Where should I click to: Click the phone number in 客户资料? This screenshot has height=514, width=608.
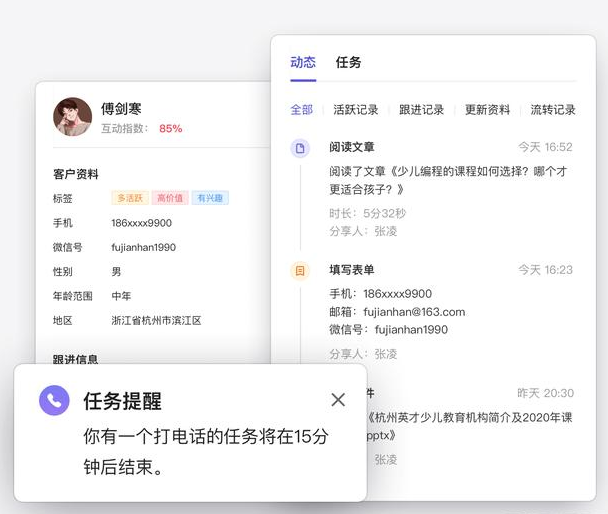(x=141, y=223)
